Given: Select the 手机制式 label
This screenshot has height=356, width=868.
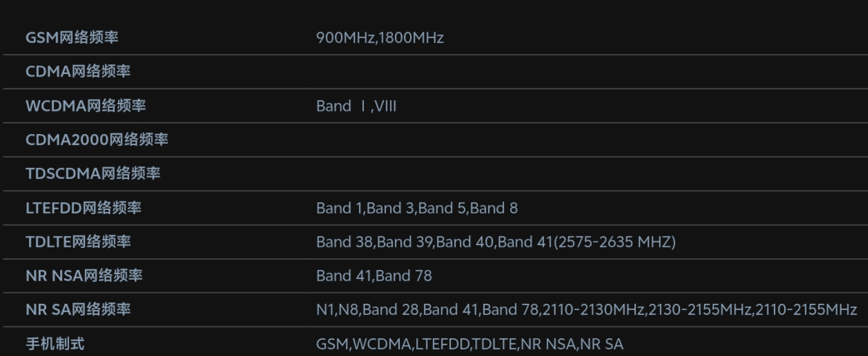Looking at the screenshot, I should click(x=55, y=344).
